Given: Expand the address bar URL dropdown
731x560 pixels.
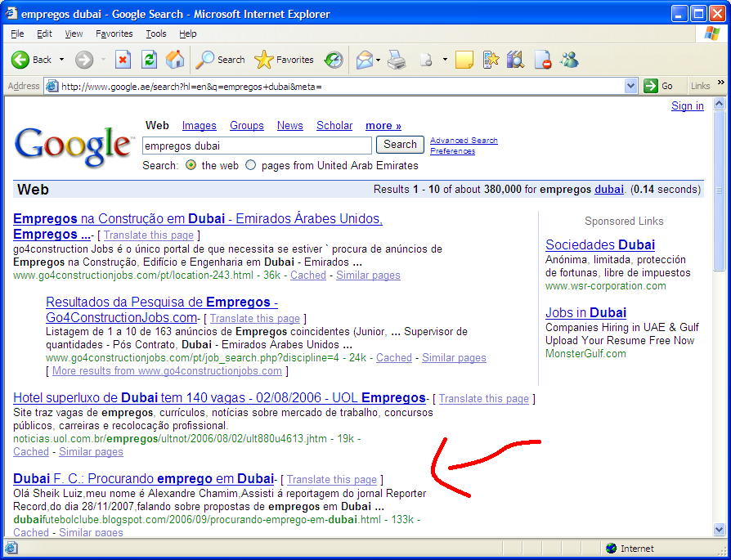Looking at the screenshot, I should click(630, 86).
